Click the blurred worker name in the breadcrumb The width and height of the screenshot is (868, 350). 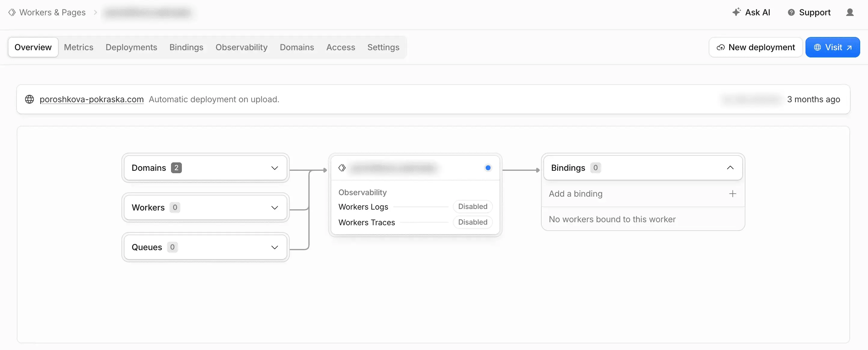148,12
